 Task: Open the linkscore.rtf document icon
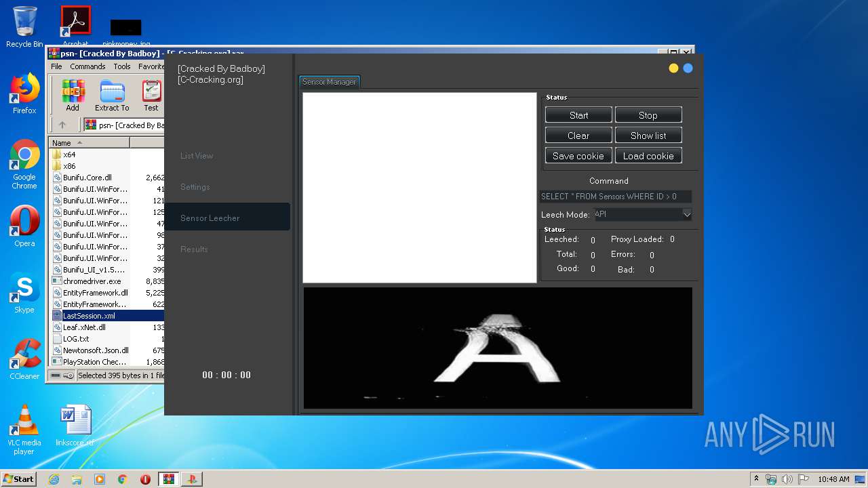pyautogui.click(x=75, y=426)
